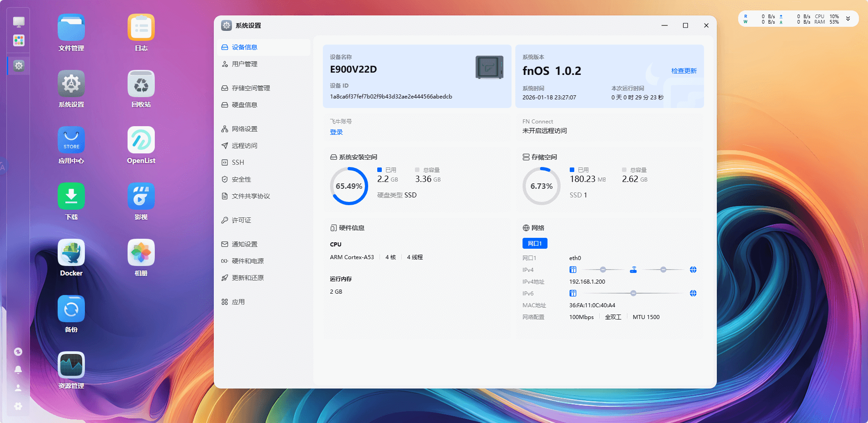Open the 应用中心 store icon

point(71,140)
